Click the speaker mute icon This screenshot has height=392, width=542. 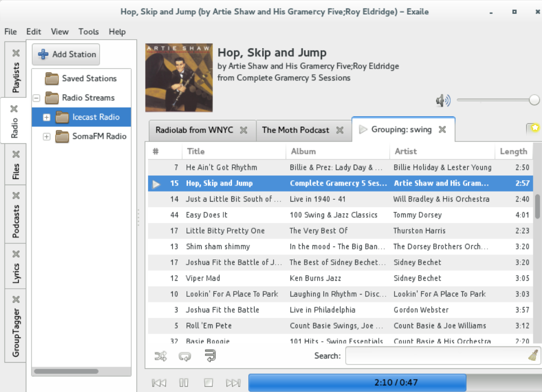coord(443,101)
